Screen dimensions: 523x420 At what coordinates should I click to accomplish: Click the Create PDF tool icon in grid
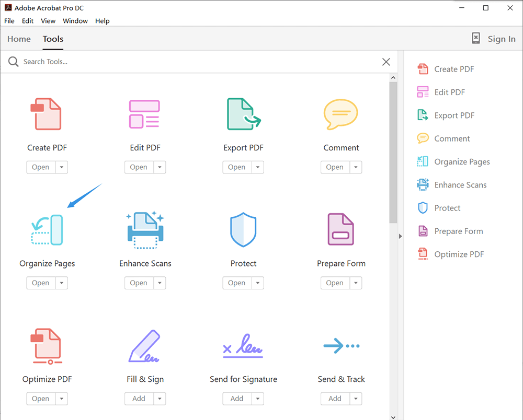point(47,114)
